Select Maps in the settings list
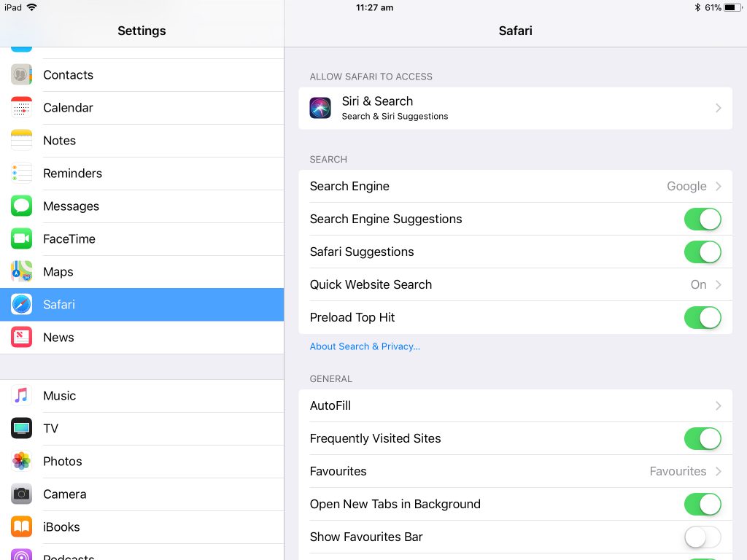Viewport: 747px width, 560px height. [142, 272]
